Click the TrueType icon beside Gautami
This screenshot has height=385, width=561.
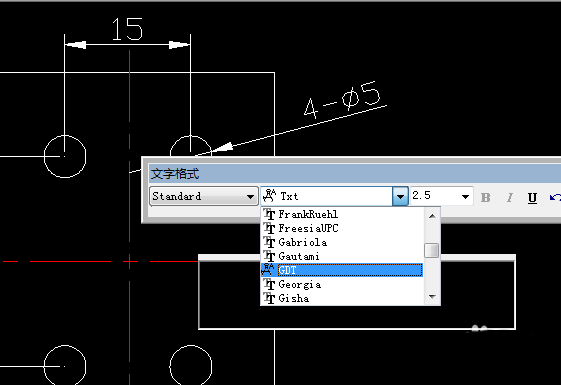(x=269, y=256)
